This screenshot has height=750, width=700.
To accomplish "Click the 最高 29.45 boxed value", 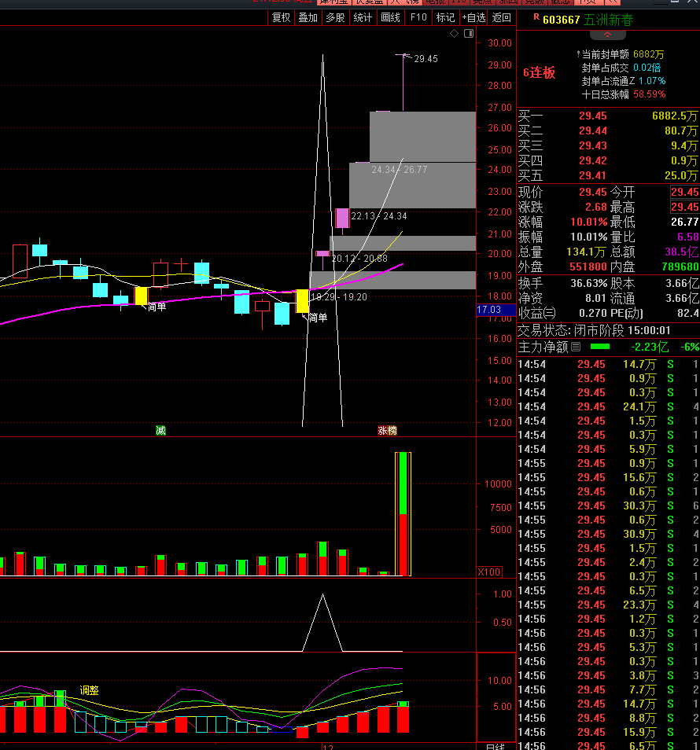I will 685,207.
